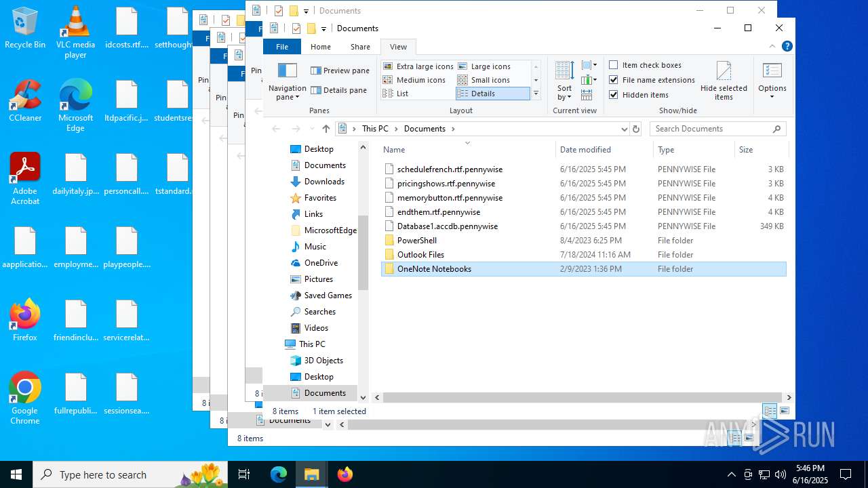The image size is (868, 488).
Task: Uncheck Hidden items checkbox
Action: tap(638, 95)
